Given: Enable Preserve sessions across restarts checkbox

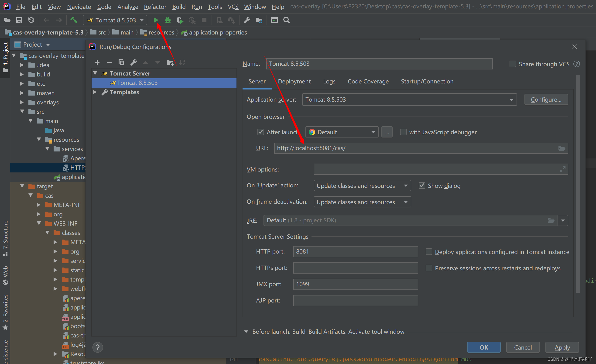Looking at the screenshot, I should [429, 268].
